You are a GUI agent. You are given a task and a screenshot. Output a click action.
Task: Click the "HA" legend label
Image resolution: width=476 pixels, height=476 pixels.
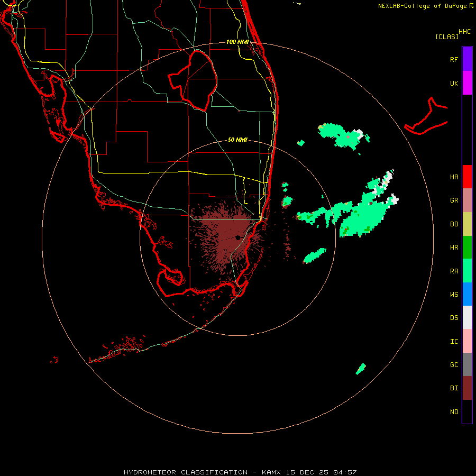[454, 177]
